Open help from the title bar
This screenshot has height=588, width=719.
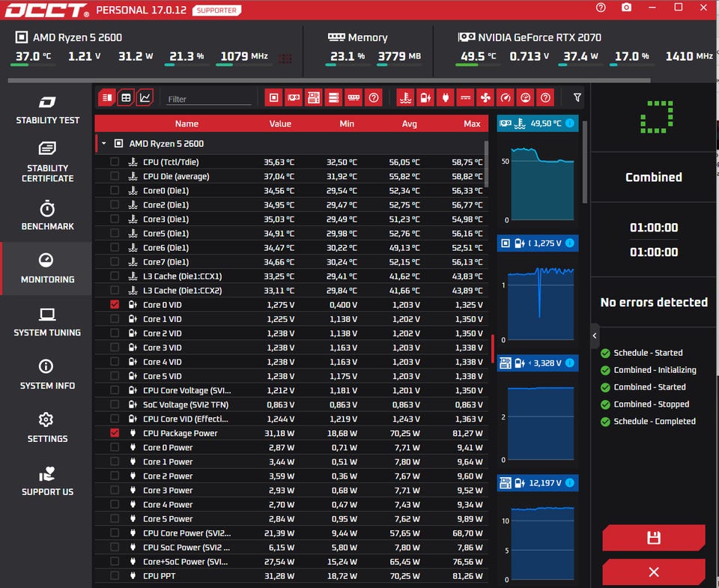tap(601, 7)
